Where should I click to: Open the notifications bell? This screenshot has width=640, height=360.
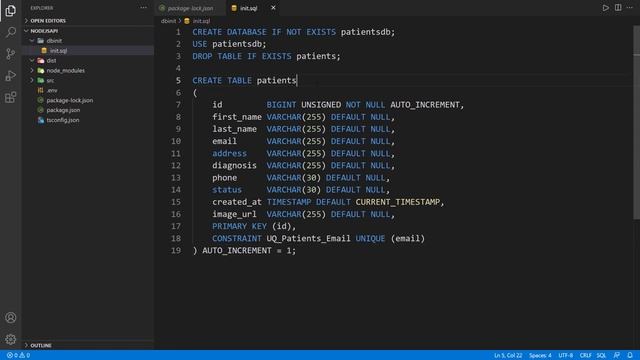click(x=630, y=356)
